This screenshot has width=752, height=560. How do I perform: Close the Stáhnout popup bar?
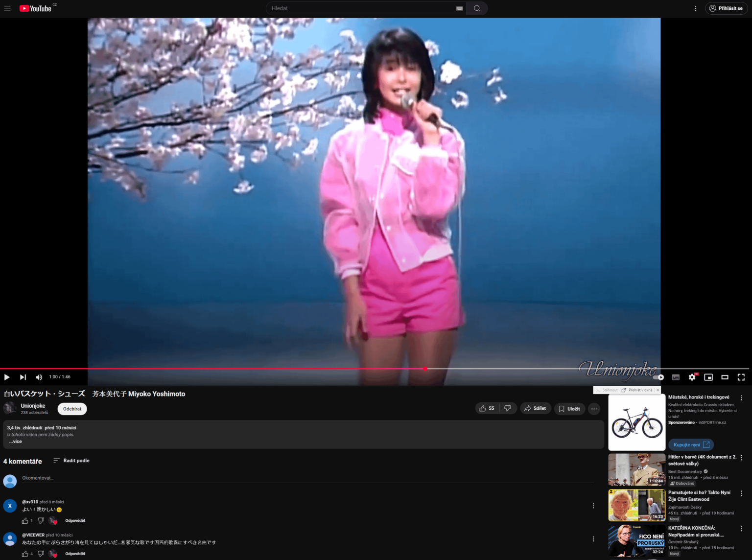click(x=658, y=390)
